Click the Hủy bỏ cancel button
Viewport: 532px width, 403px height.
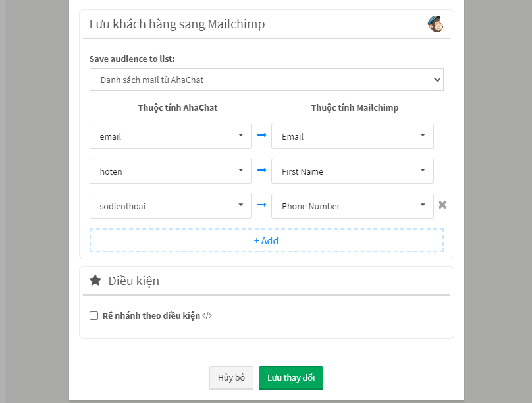[x=231, y=378]
